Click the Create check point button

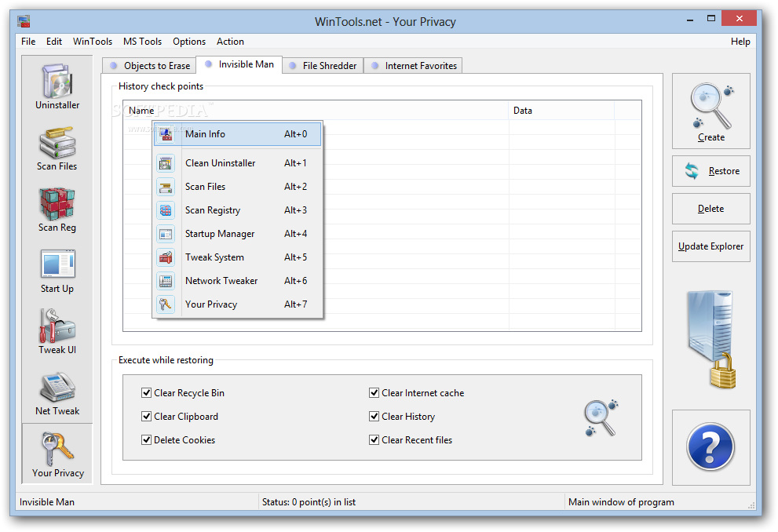710,111
